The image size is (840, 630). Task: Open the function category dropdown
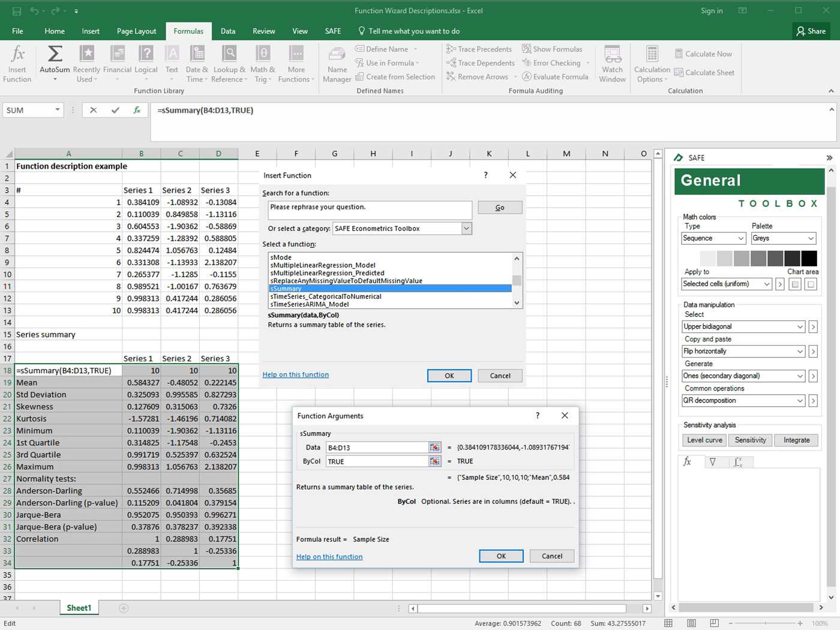pos(467,229)
